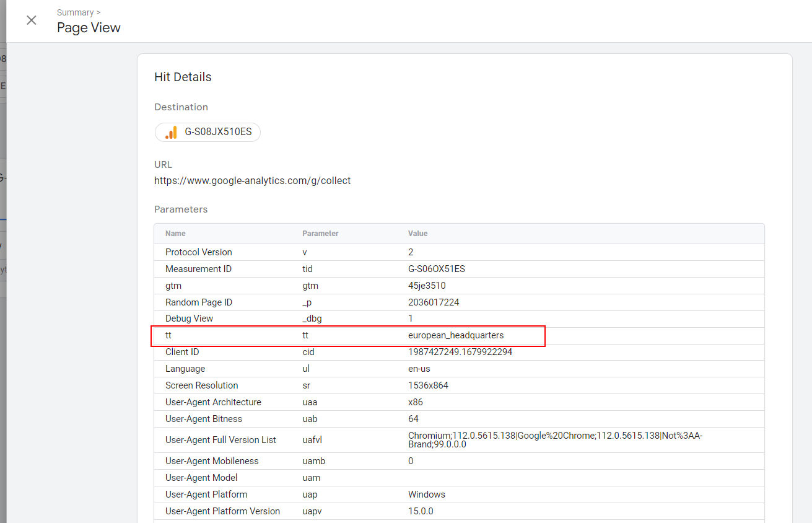This screenshot has width=812, height=523.
Task: Click the Google Analytics bar-chart icon on the destination chip
Action: [170, 132]
